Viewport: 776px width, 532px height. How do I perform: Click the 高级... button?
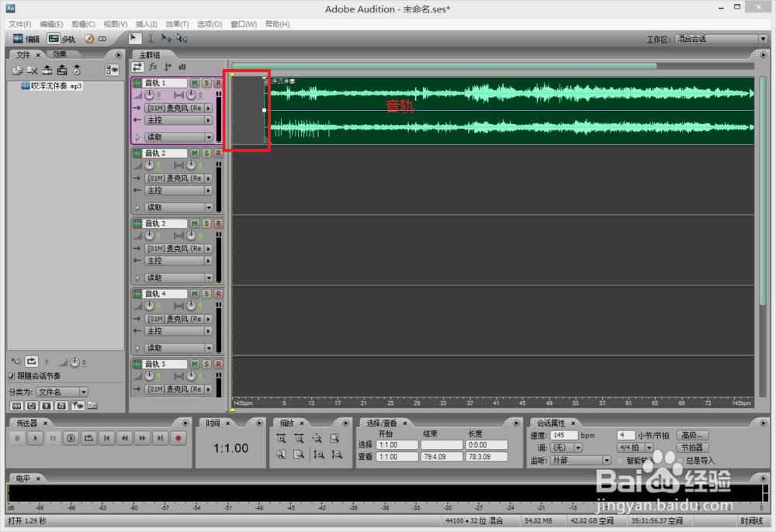(x=692, y=435)
